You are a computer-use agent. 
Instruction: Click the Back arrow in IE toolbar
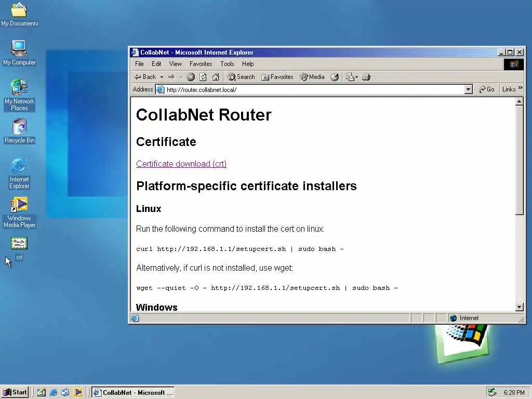[145, 77]
